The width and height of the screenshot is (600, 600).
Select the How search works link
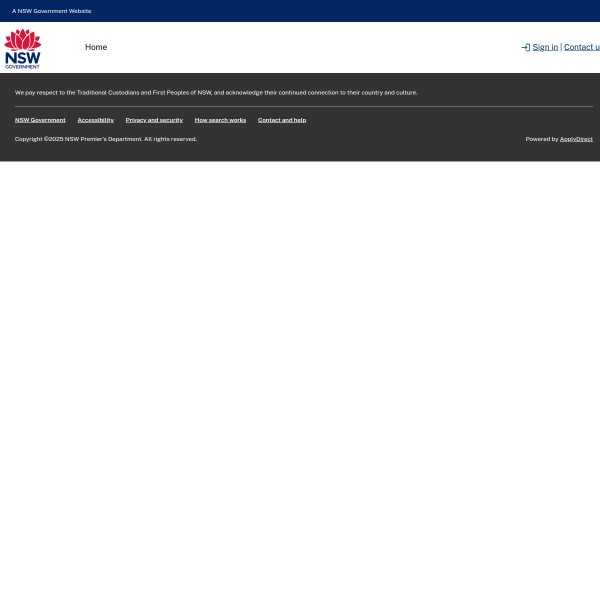pyautogui.click(x=220, y=120)
